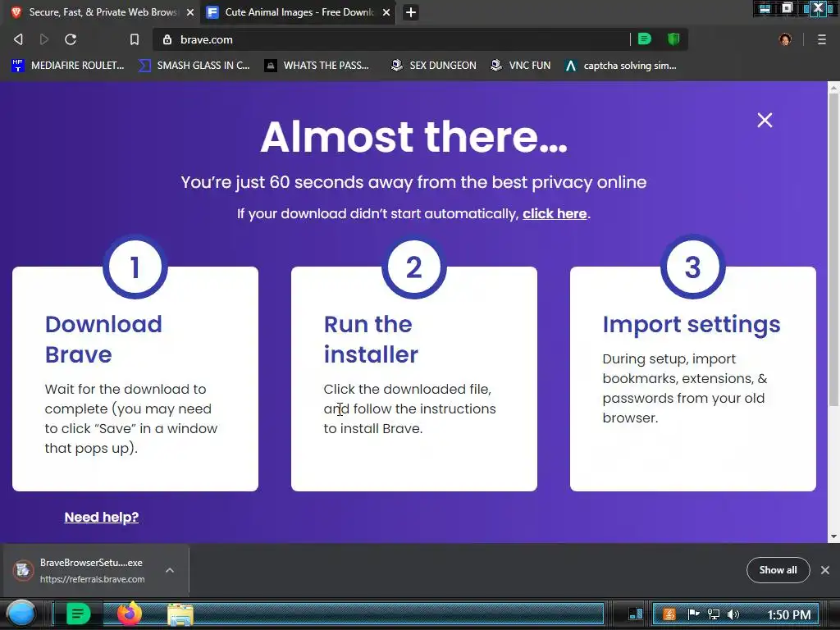Launch Firefox from the taskbar
Image resolution: width=840 pixels, height=630 pixels.
(x=130, y=614)
